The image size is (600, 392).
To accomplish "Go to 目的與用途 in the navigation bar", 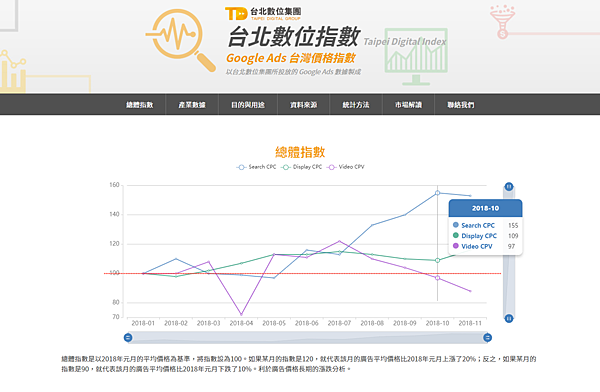I will (x=248, y=105).
